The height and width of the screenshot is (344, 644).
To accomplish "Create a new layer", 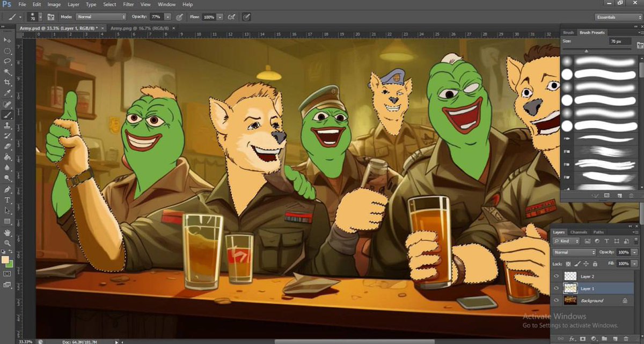I will coord(614,339).
